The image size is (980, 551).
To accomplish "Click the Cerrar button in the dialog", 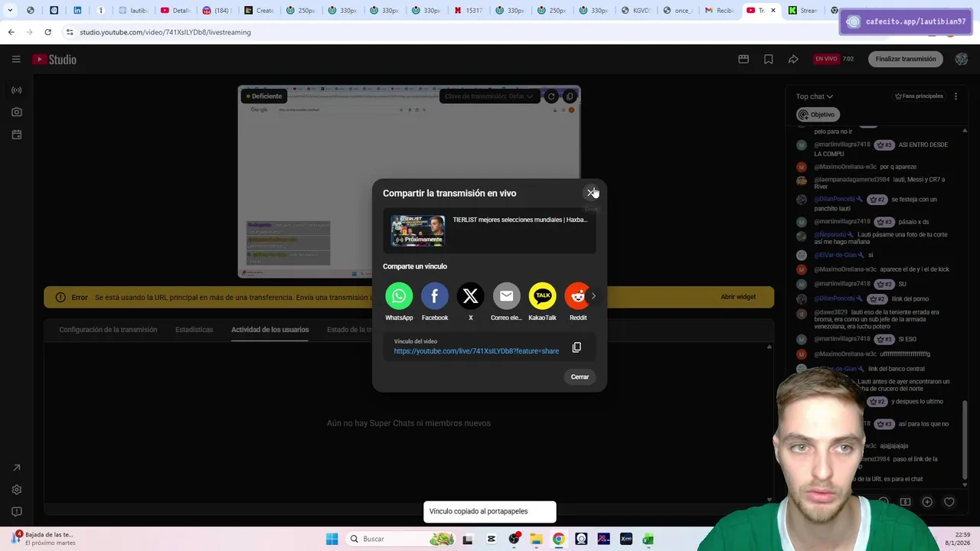I will click(580, 377).
